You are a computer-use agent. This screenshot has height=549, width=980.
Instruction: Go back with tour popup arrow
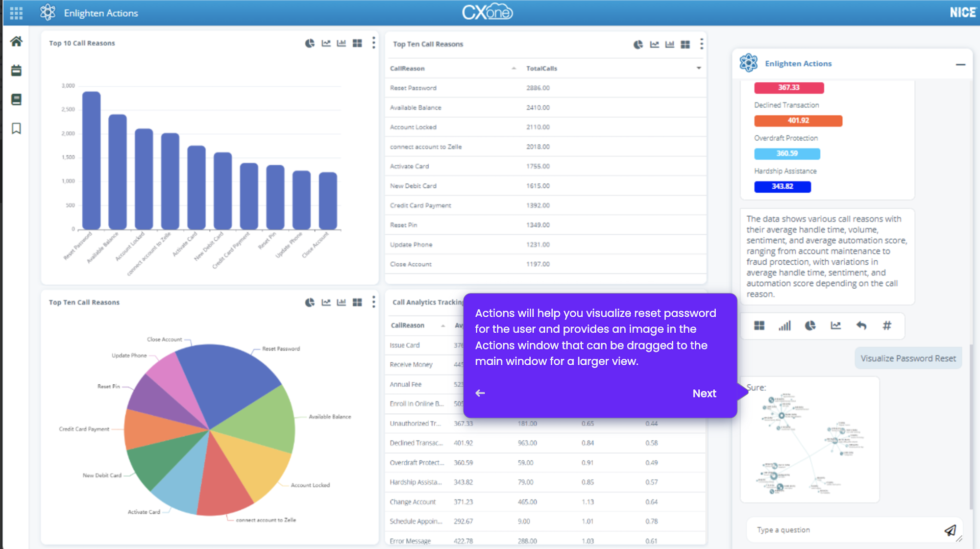point(480,393)
